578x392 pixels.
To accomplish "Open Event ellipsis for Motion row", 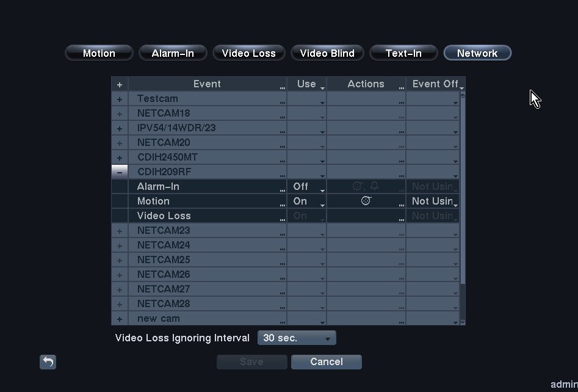I will [x=283, y=205].
